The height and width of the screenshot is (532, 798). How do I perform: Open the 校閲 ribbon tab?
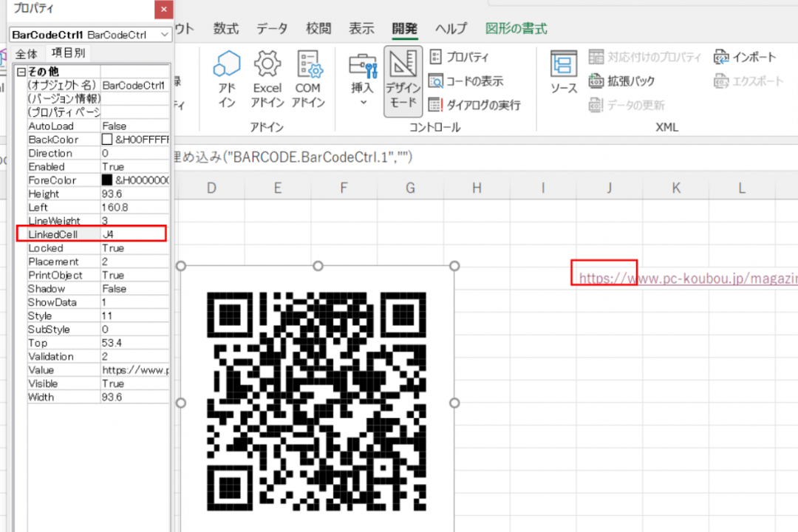[318, 29]
